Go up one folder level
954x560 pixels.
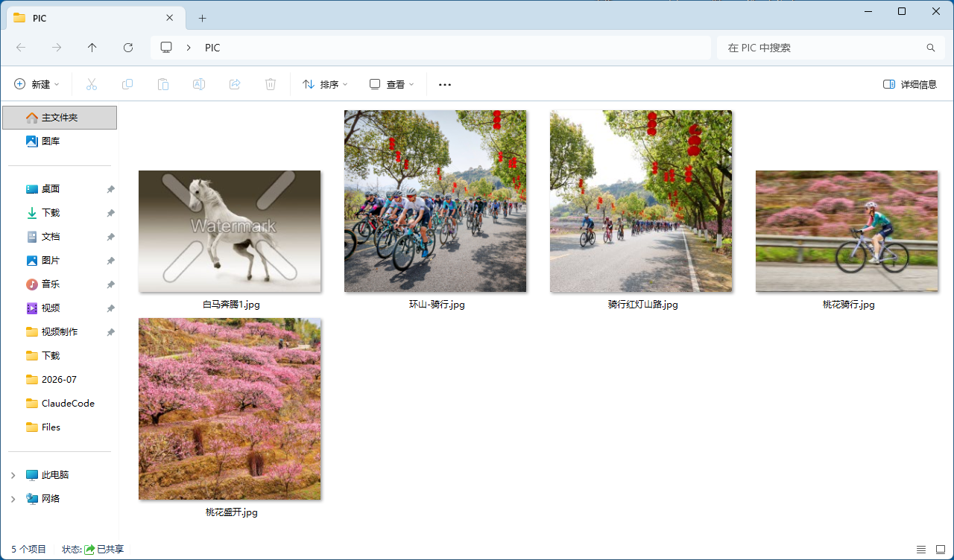(92, 48)
